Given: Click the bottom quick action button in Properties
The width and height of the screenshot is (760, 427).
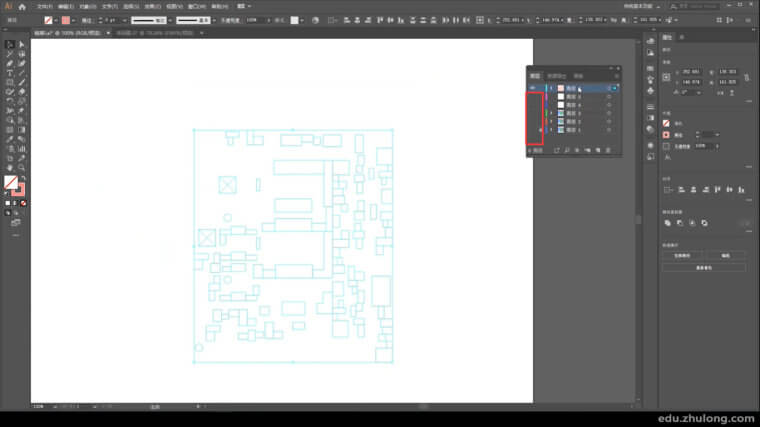Looking at the screenshot, I should (704, 268).
